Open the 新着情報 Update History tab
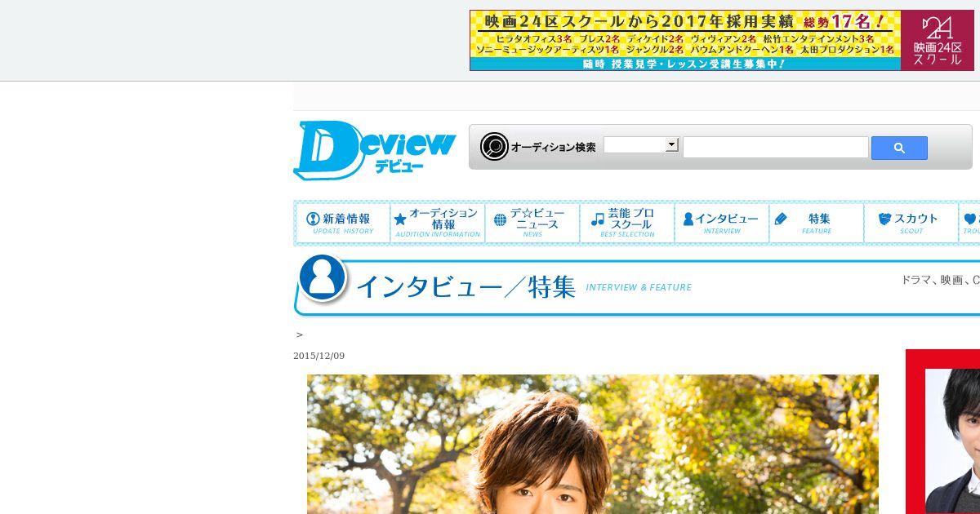Image resolution: width=980 pixels, height=514 pixels. click(342, 223)
